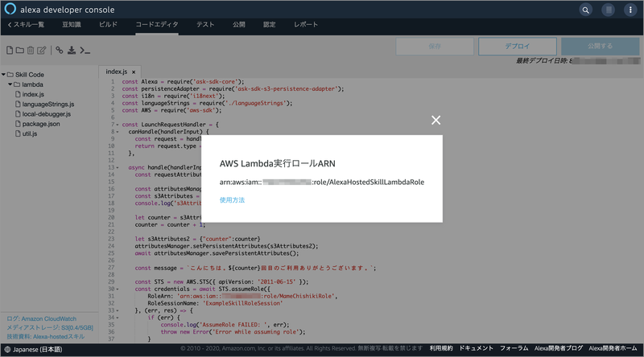Switch to the 豆知識 tab
Screen dimensions: 644x357
point(72,25)
